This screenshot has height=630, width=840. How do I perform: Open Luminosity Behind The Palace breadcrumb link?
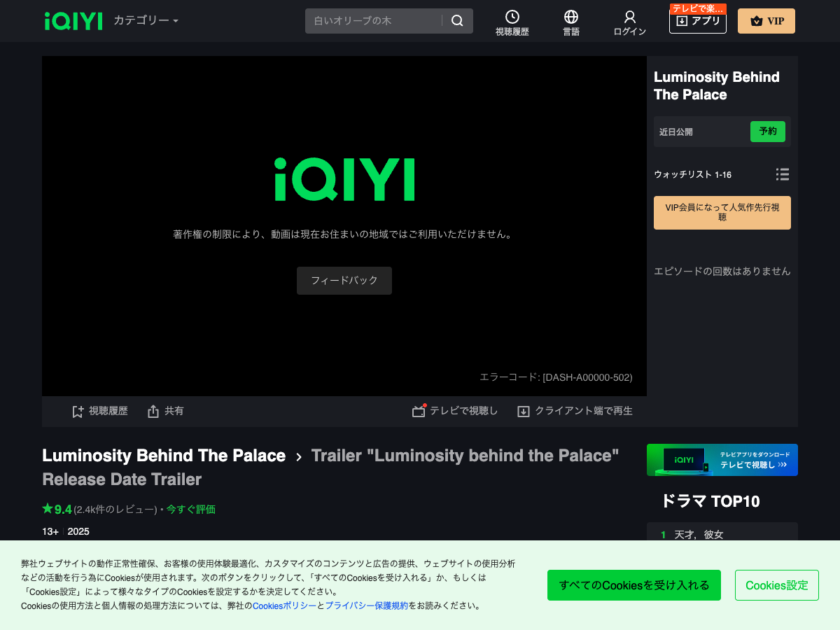click(x=164, y=456)
